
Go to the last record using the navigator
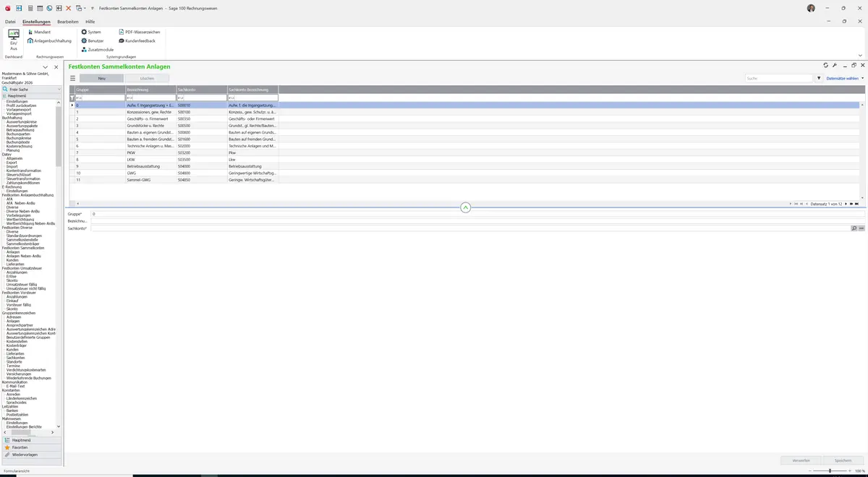pos(857,204)
